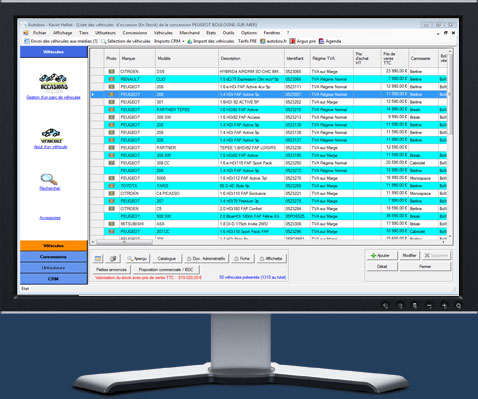This screenshot has width=478, height=399.
Task: Expand the Concessions sidebar section
Action: coord(54,257)
